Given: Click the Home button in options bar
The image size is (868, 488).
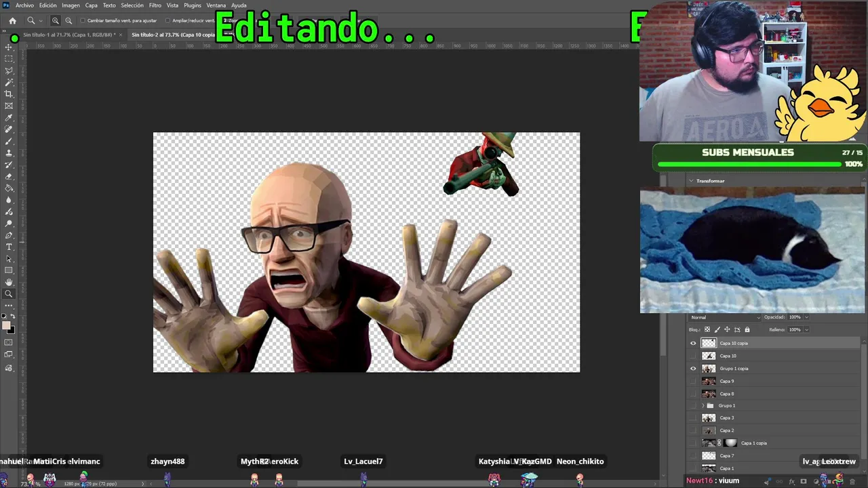Looking at the screenshot, I should point(12,20).
